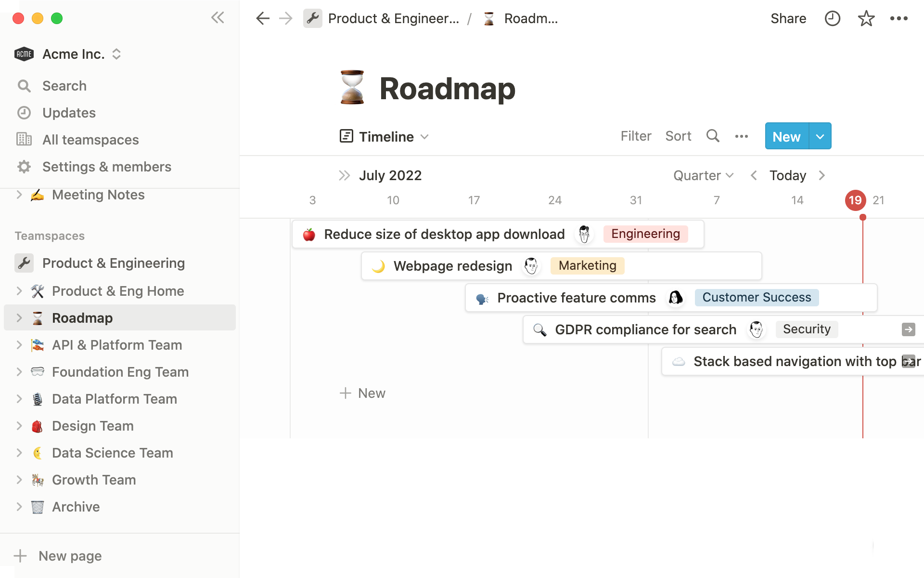Viewport: 924px width, 578px height.
Task: Click the back navigation arrow
Action: (x=263, y=18)
